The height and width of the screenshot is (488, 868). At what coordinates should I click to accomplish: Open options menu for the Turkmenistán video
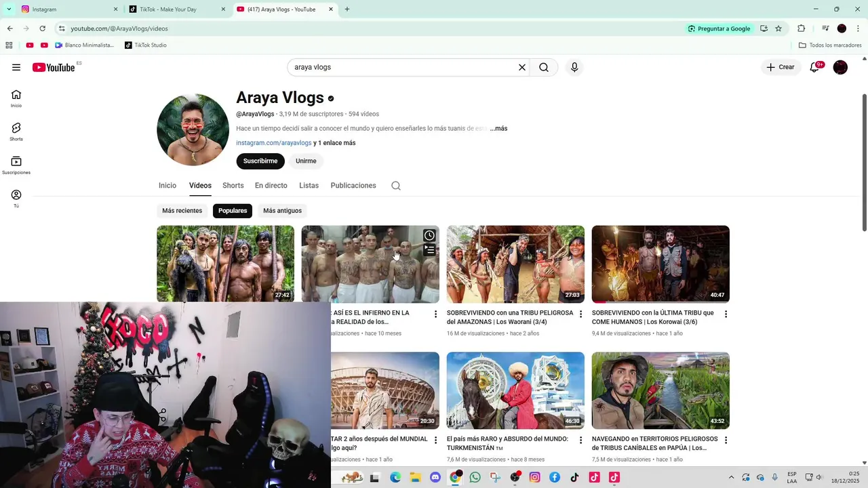[580, 441]
